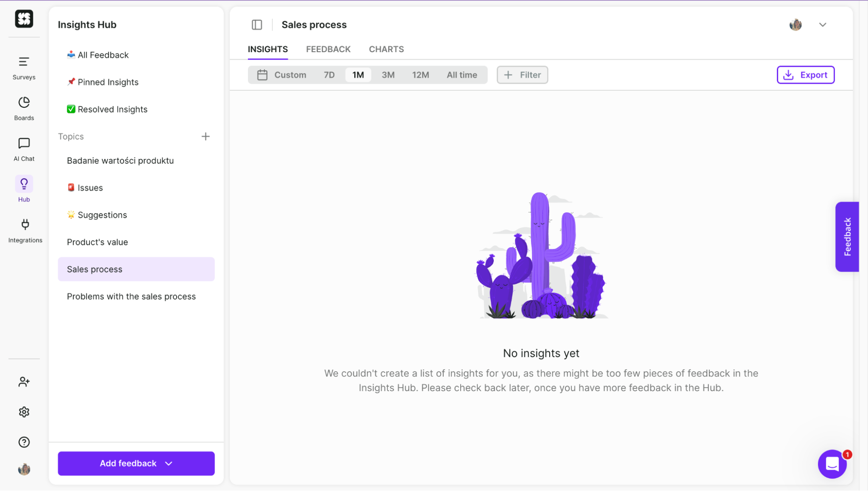The height and width of the screenshot is (491, 868).
Task: Click the Export button
Action: [x=805, y=75]
